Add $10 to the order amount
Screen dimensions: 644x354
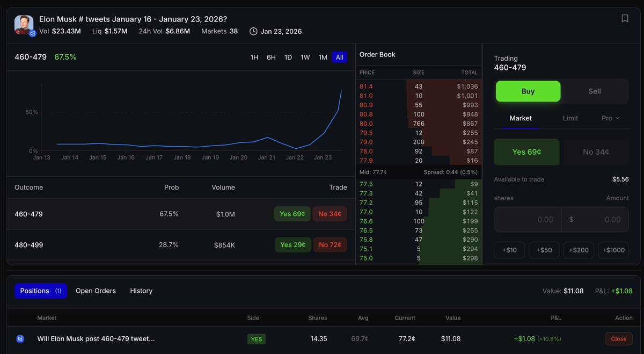click(x=509, y=250)
